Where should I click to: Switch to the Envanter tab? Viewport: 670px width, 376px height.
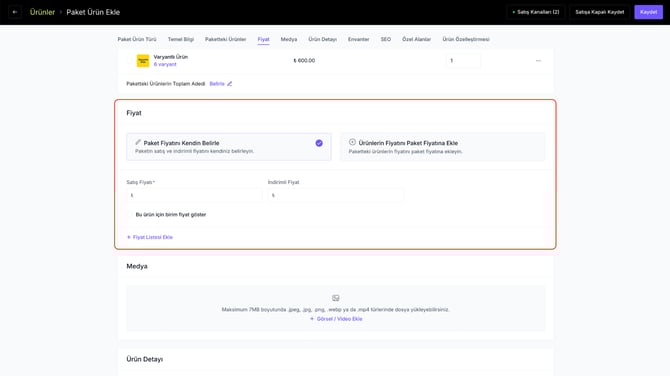[x=358, y=39]
